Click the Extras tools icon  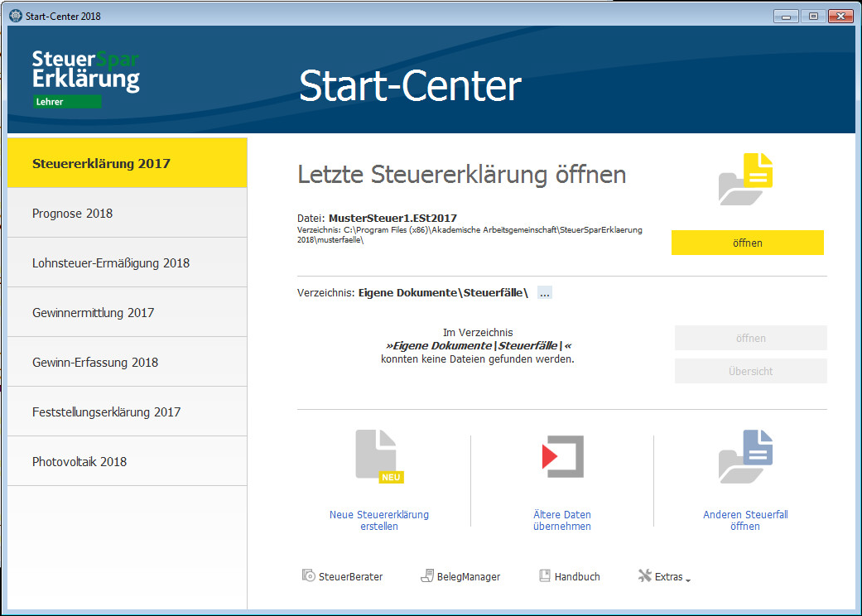(x=644, y=575)
